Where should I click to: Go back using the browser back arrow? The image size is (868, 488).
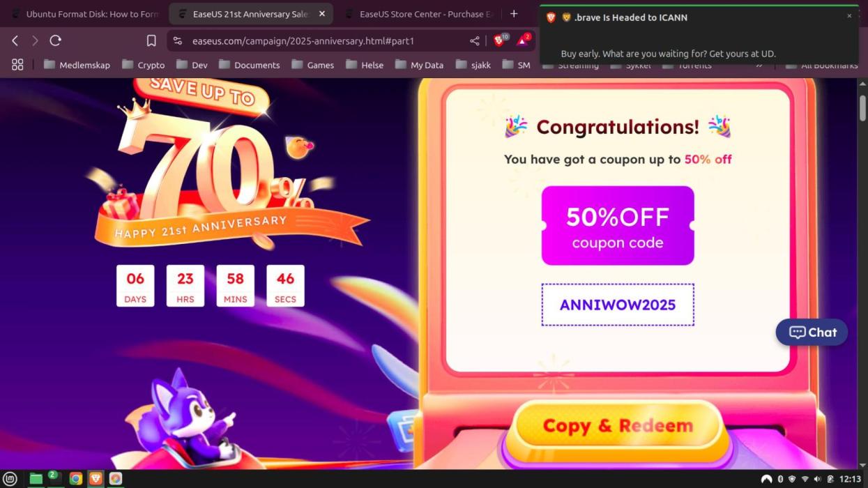pos(15,40)
